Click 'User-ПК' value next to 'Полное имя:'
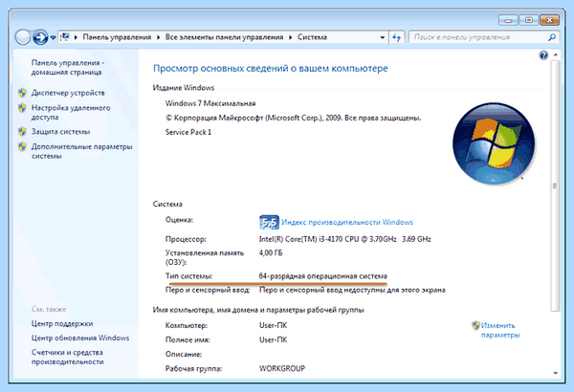 (x=273, y=340)
